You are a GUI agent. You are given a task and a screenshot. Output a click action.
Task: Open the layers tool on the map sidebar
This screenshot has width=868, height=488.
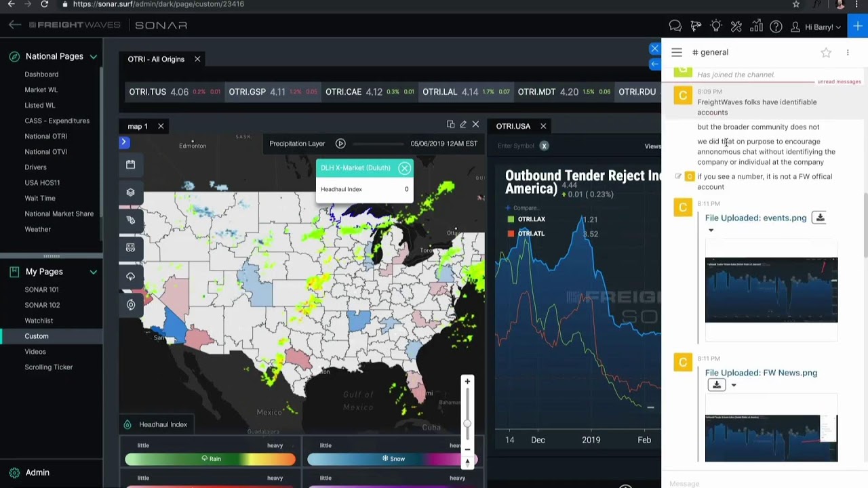point(131,192)
